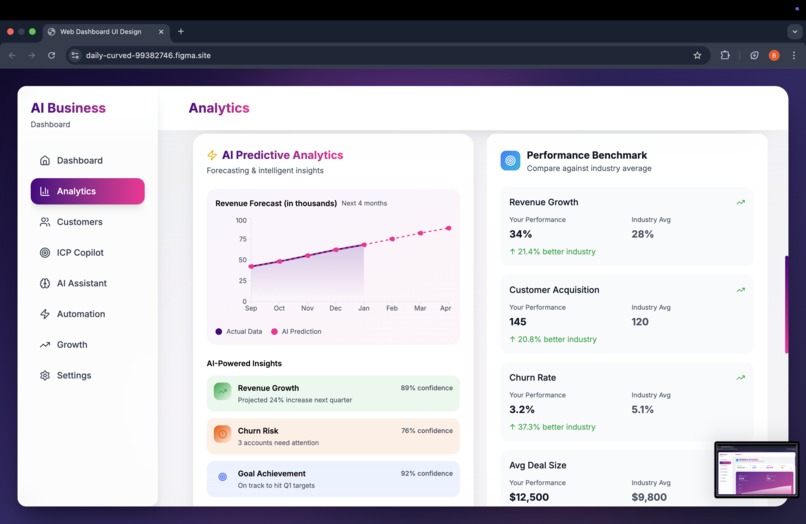Click the Apr prediction point on chart

click(x=449, y=228)
